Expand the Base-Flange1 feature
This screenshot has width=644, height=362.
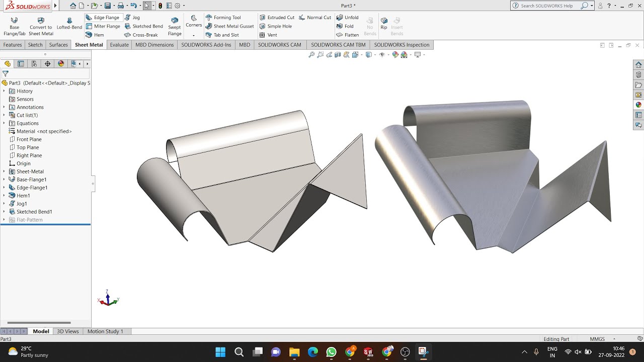(4, 179)
